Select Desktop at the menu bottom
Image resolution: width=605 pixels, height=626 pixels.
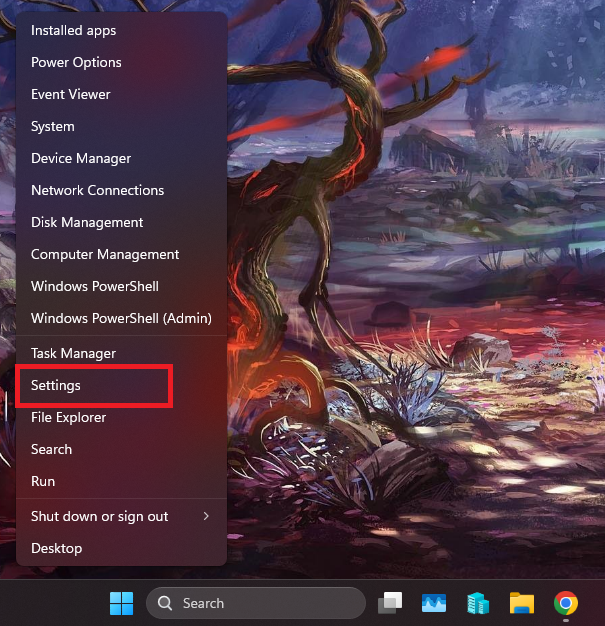point(56,548)
